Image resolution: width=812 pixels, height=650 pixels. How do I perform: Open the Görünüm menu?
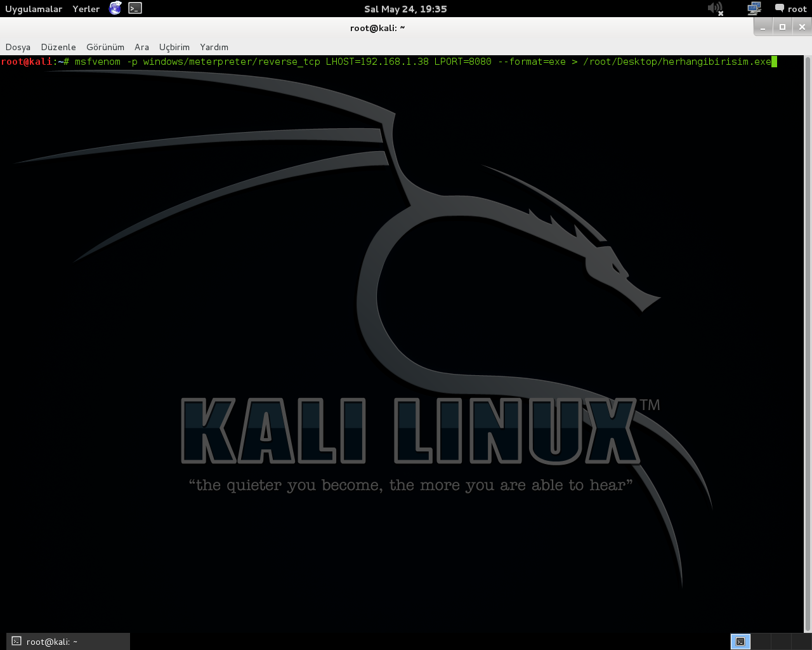(105, 47)
